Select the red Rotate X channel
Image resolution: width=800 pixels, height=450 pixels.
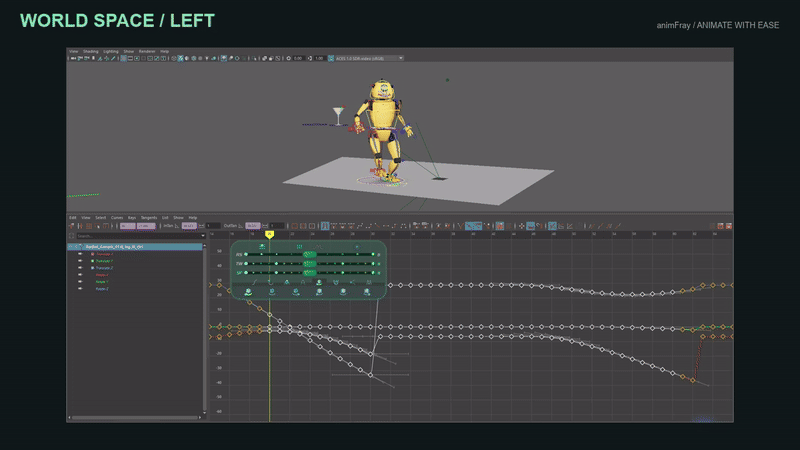coord(102,274)
